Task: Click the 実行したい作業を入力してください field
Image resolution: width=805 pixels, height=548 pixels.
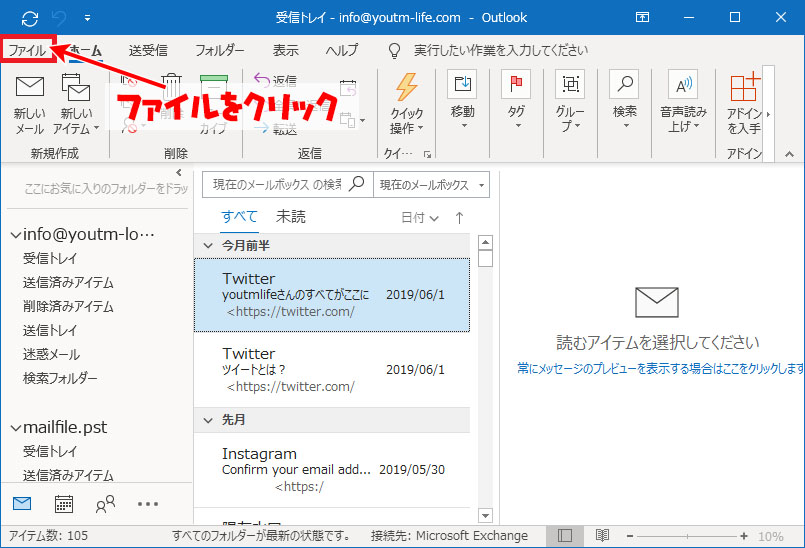Action: 501,50
